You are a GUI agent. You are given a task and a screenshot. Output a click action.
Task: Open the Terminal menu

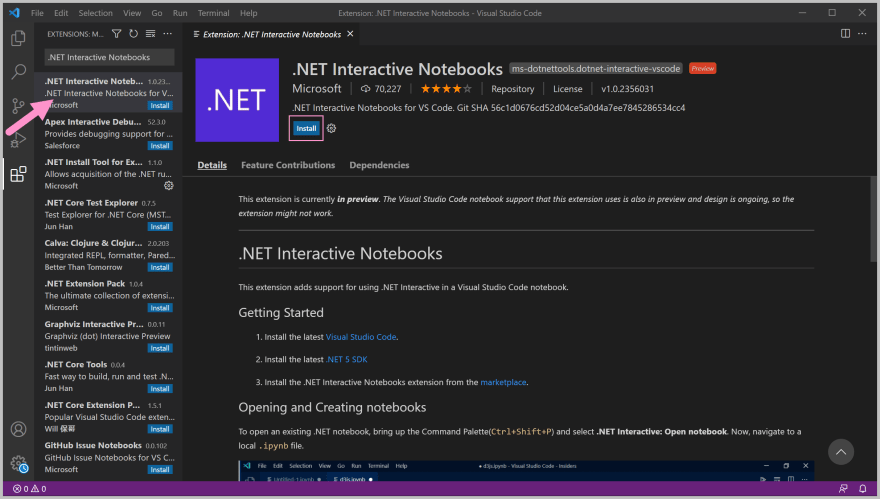(x=213, y=13)
